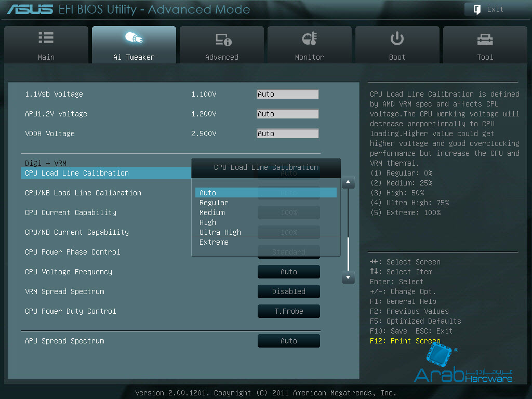Pick Ultra High calibration option

click(x=220, y=232)
